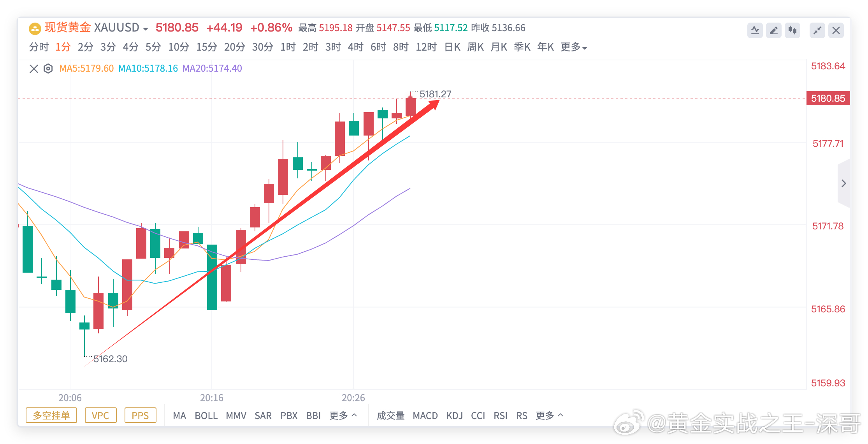Expand the right-side panel chevron
Viewport: 868px width, 444px height.
[844, 183]
